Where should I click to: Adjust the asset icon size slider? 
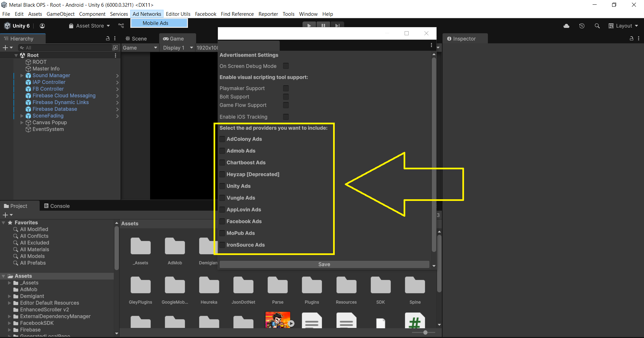tap(425, 332)
